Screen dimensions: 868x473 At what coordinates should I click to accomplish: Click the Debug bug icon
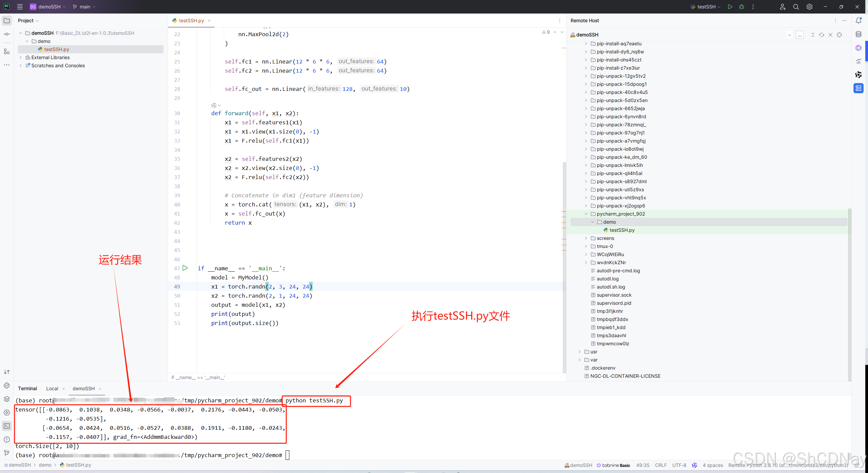point(742,7)
